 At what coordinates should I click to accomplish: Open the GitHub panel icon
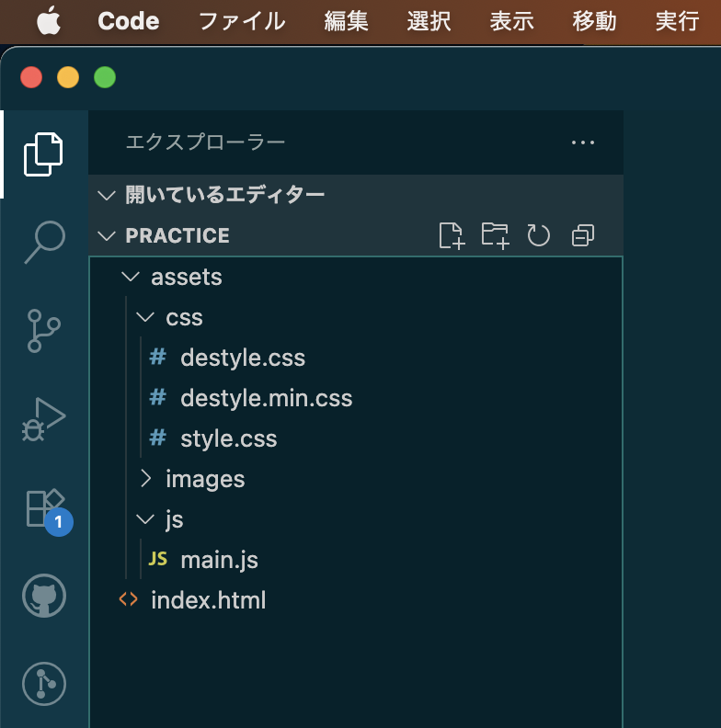pyautogui.click(x=43, y=597)
